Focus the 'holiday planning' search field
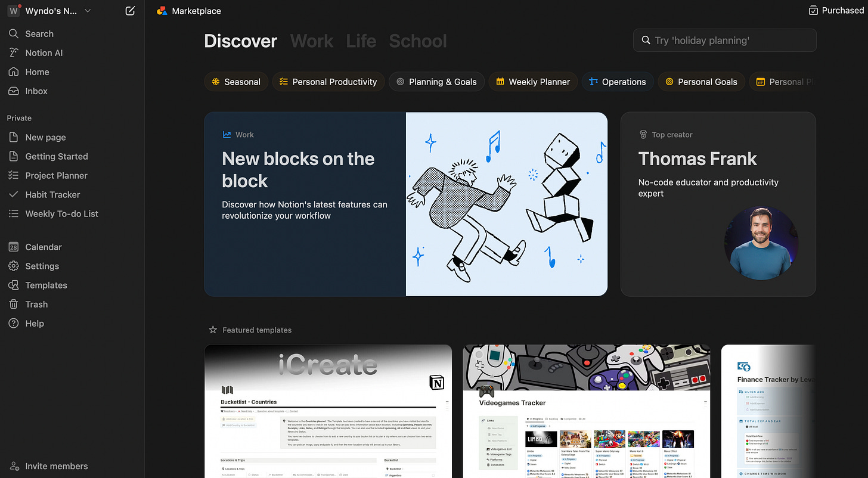The height and width of the screenshot is (478, 868). [x=725, y=41]
